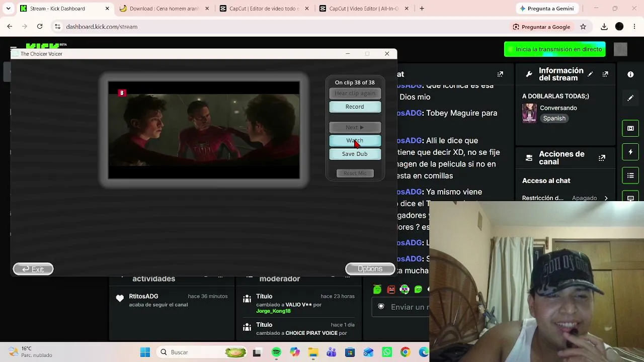Pop out the chat panel
644x362 pixels.
click(x=500, y=74)
